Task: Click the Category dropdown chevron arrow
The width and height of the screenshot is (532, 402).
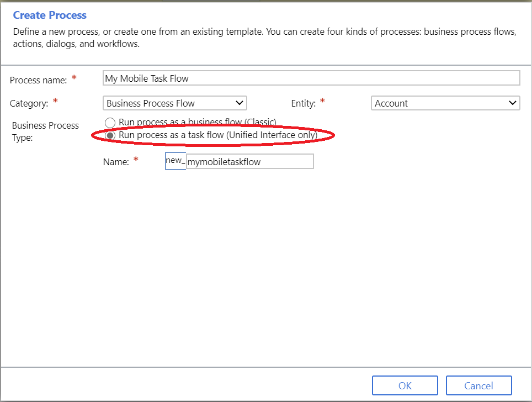Action: tap(239, 103)
